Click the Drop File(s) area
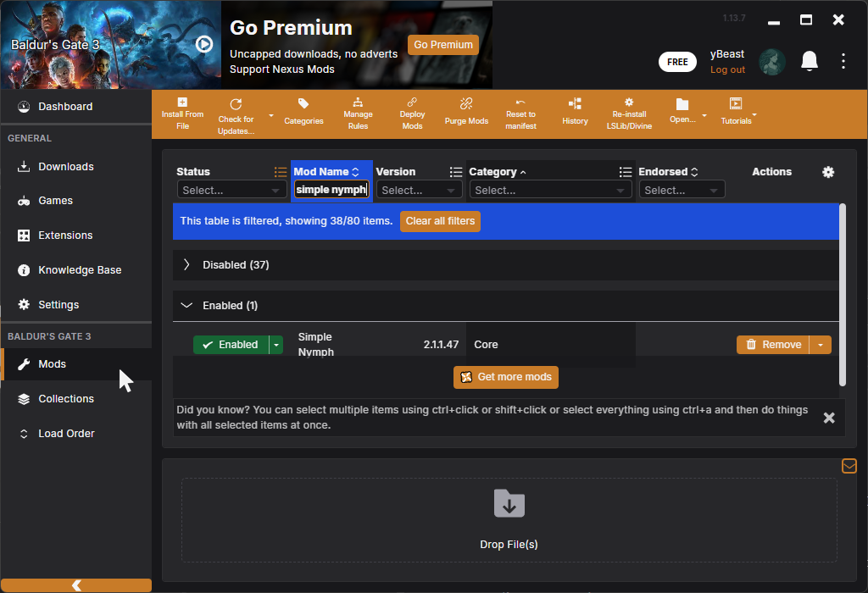The image size is (868, 593). 509,520
